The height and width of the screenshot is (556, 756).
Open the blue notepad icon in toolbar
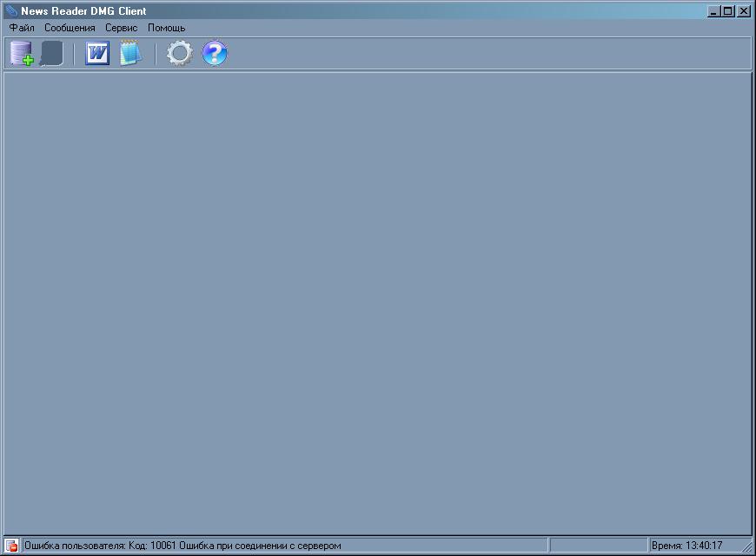tap(129, 54)
